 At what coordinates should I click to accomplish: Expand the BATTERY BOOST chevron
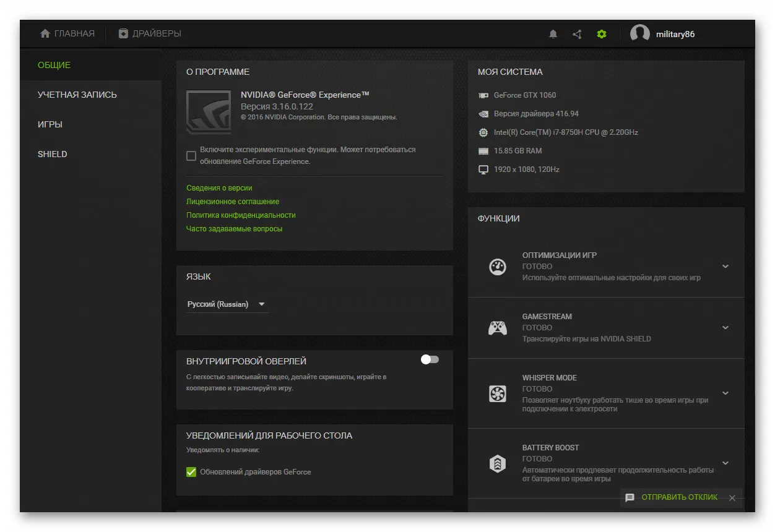pos(725,463)
